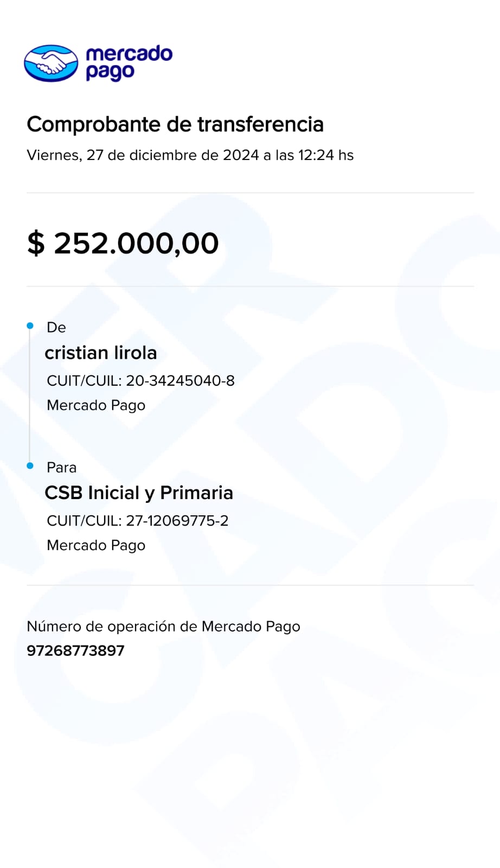Click the "De" sender label

tap(56, 327)
